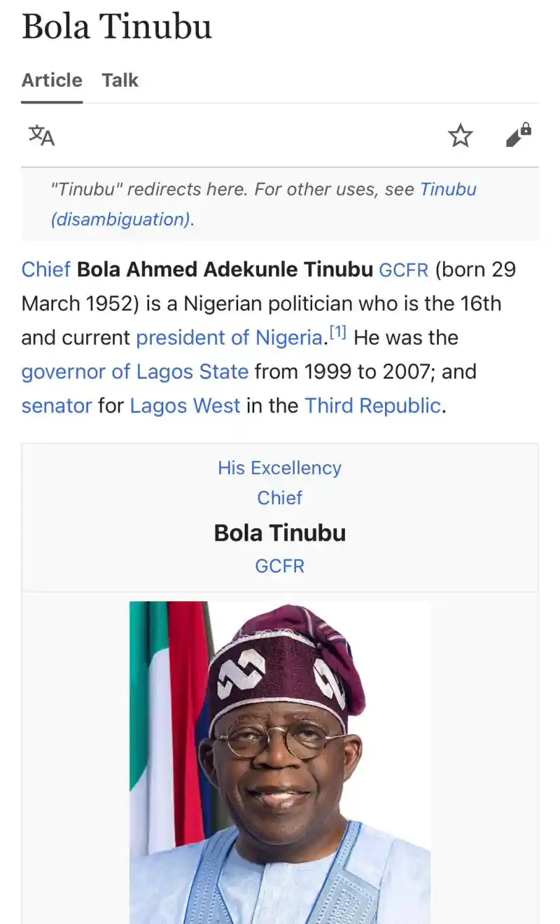Open the language selection icon
This screenshot has width=560, height=924.
tap(41, 136)
